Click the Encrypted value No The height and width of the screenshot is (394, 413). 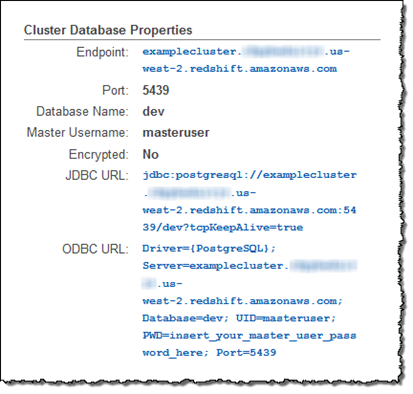tap(150, 154)
